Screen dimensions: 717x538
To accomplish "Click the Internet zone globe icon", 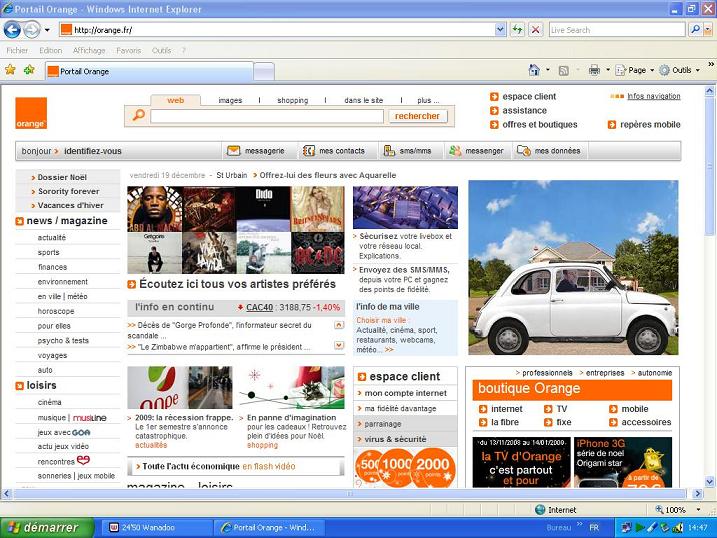I will click(x=540, y=509).
